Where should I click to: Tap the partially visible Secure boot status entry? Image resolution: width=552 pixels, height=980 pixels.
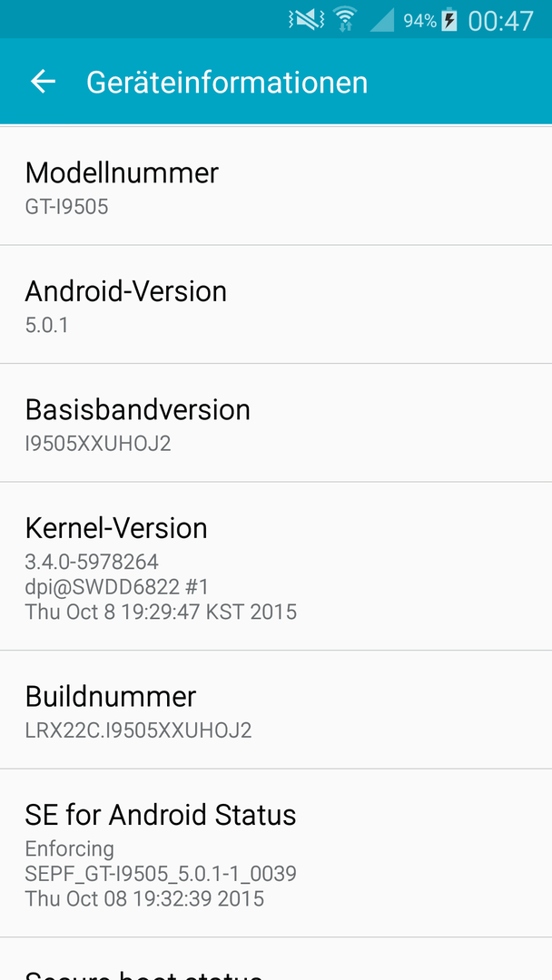276,959
